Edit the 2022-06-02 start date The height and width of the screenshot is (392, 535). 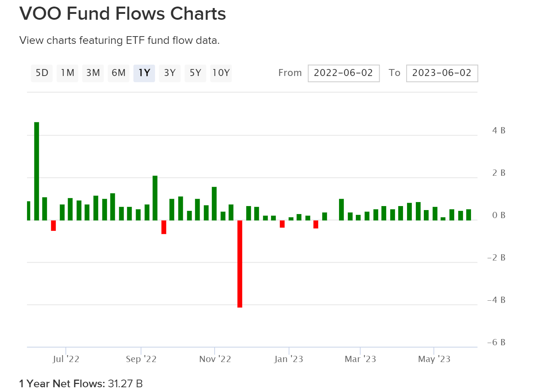343,73
